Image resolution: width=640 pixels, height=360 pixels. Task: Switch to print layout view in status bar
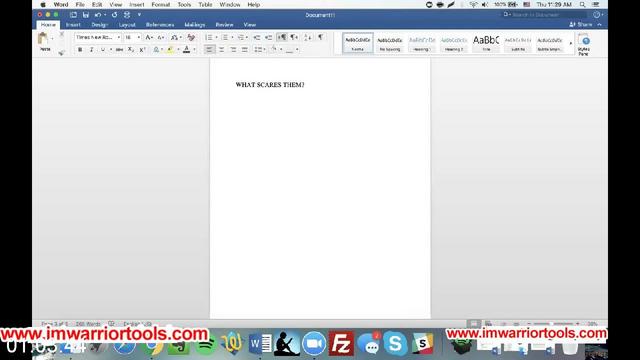click(473, 324)
